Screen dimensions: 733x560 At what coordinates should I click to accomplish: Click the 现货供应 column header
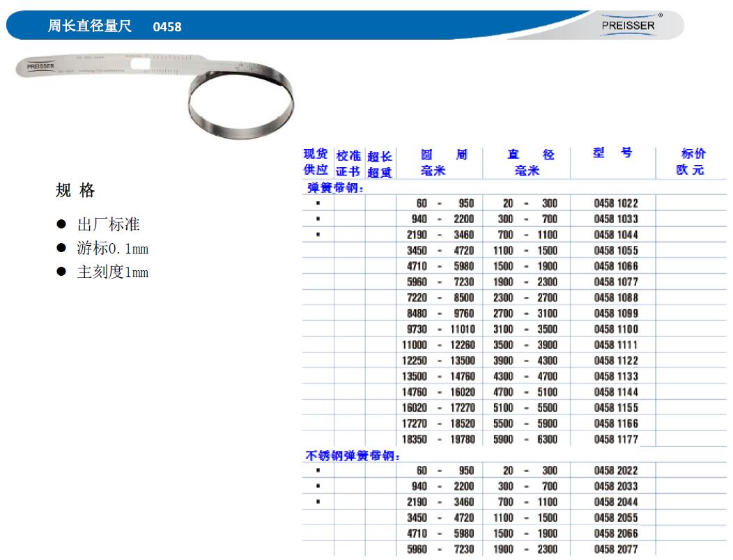[316, 162]
